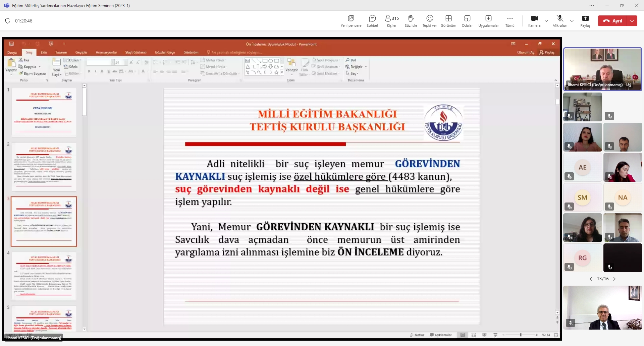Start slideshow from status bar icon
Viewport: 644px width, 346px height.
pos(495,335)
